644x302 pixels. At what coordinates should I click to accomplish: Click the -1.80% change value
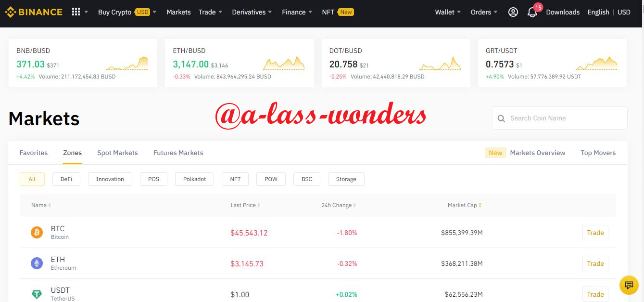pos(347,233)
